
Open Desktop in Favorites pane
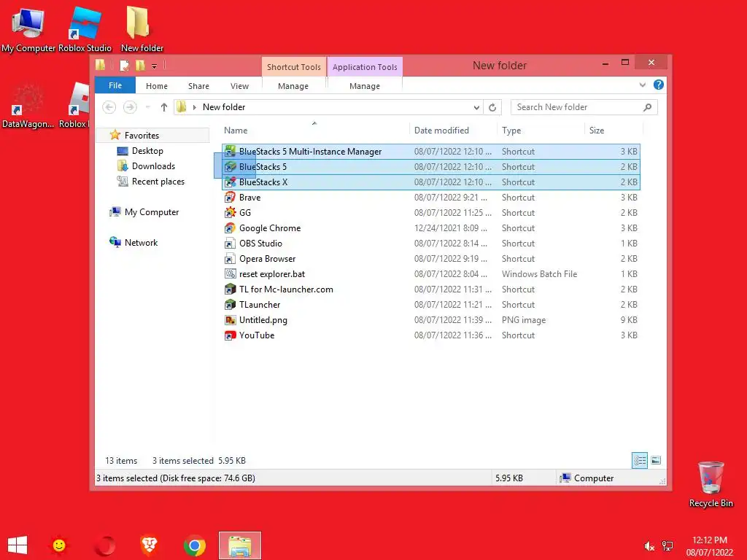pos(147,150)
